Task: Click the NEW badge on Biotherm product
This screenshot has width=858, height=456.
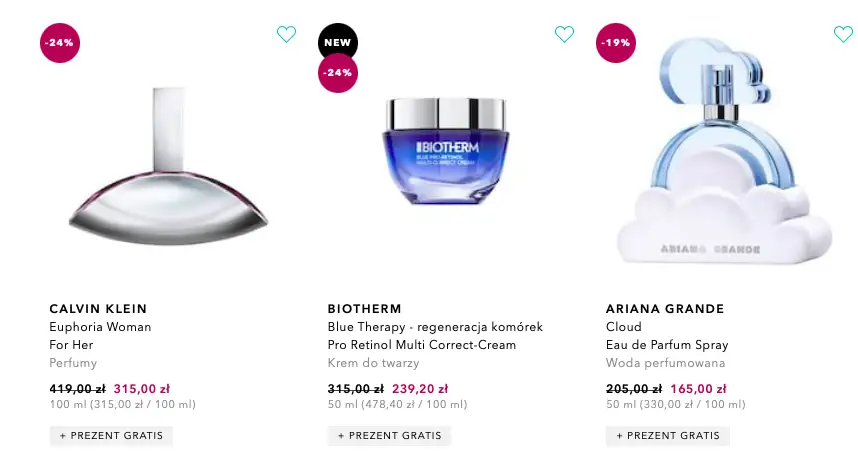Action: (x=338, y=41)
